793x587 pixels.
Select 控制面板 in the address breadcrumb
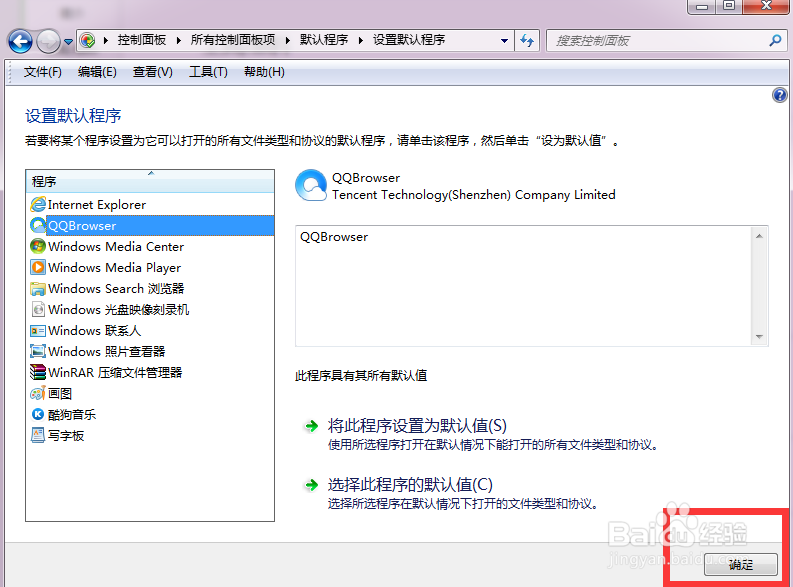pyautogui.click(x=142, y=40)
